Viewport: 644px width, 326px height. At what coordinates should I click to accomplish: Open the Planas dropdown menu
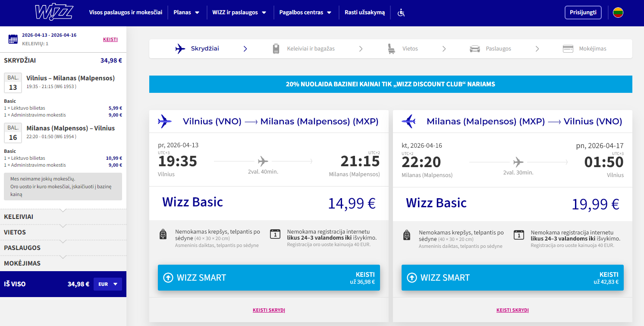pyautogui.click(x=186, y=13)
